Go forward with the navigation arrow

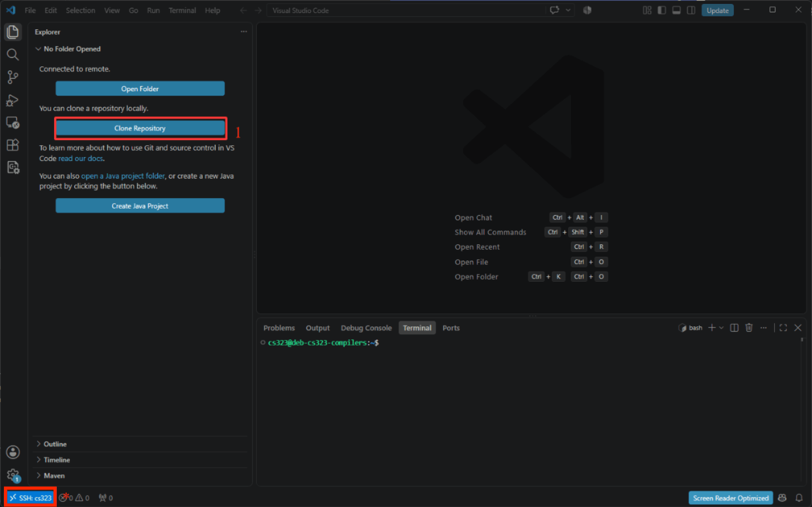pos(258,10)
